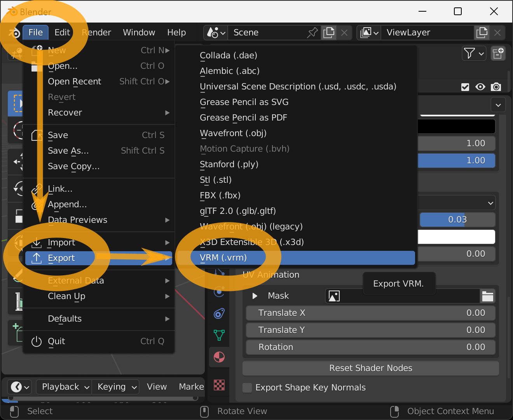Open the scene selector dropdown arrow
The height and width of the screenshot is (420, 513).
(223, 33)
